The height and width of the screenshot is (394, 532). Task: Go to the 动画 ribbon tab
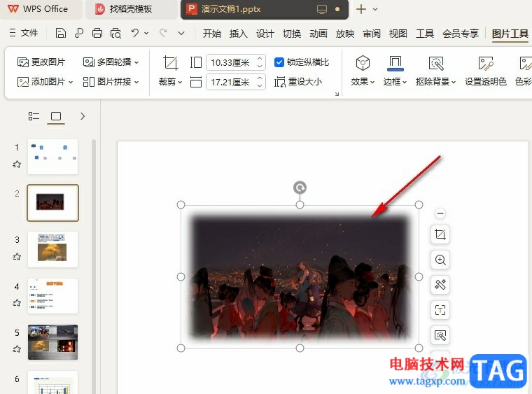[x=318, y=34]
